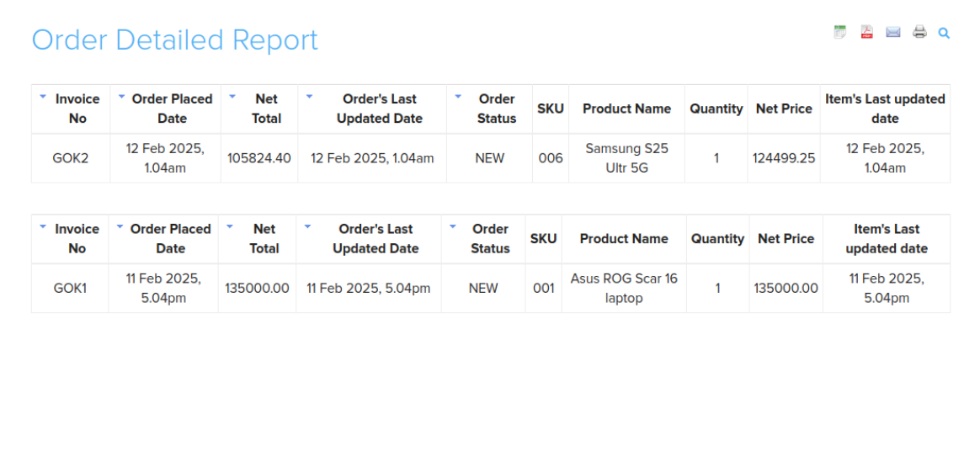Click second table Net Price header
This screenshot has height=467, width=980.
(x=786, y=238)
